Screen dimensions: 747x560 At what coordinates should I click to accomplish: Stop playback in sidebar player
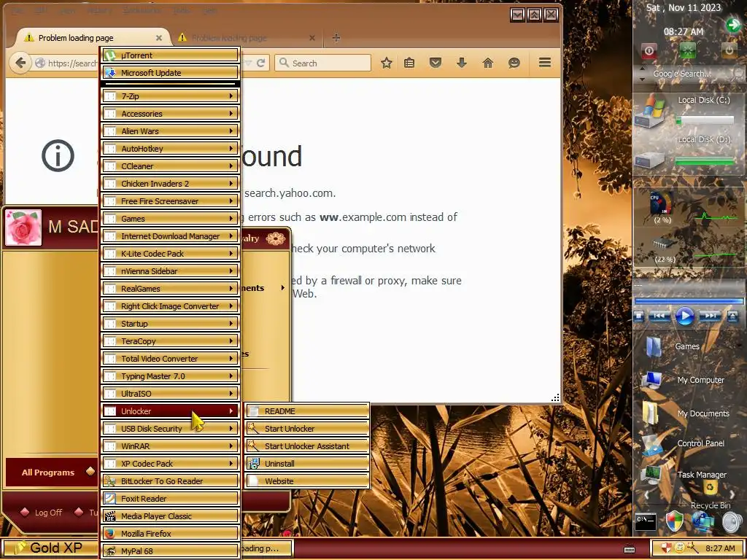pyautogui.click(x=639, y=316)
